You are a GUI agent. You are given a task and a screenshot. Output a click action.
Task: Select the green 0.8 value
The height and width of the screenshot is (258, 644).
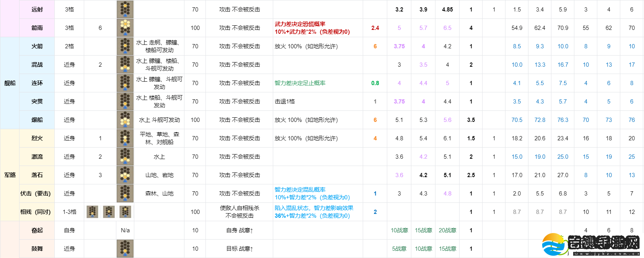[x=375, y=83]
